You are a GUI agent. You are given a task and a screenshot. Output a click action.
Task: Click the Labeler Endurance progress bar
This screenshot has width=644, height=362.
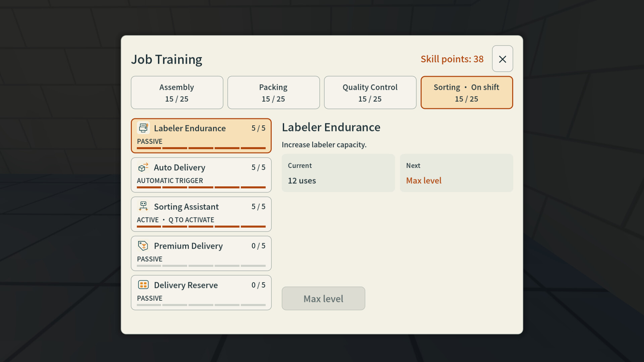pyautogui.click(x=201, y=148)
